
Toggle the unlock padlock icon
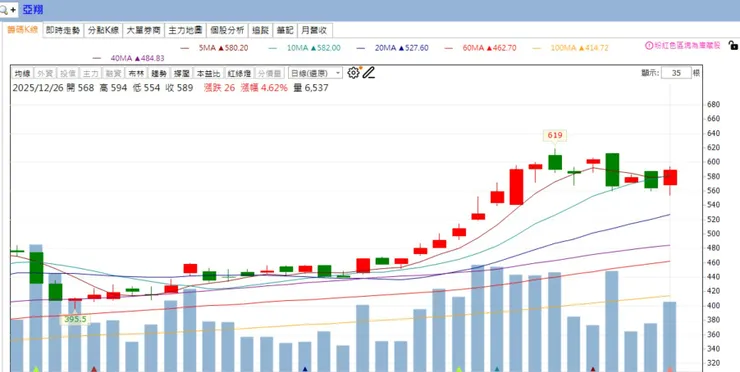[x=733, y=45]
